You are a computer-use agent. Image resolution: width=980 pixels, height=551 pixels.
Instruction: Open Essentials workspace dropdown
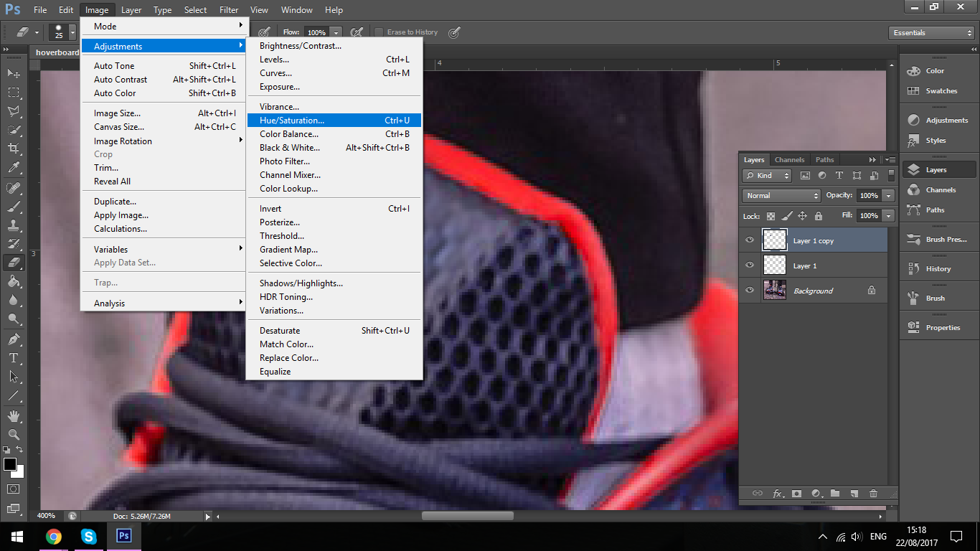[x=932, y=32]
